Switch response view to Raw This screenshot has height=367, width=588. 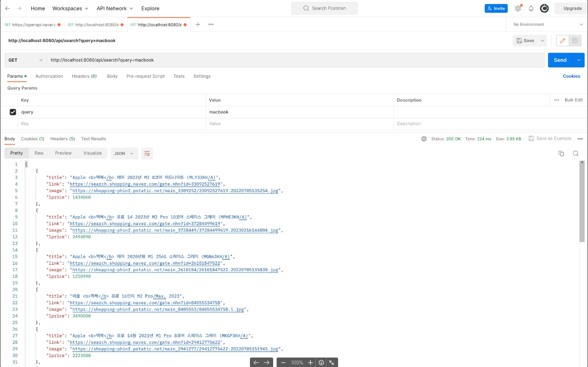click(x=39, y=153)
